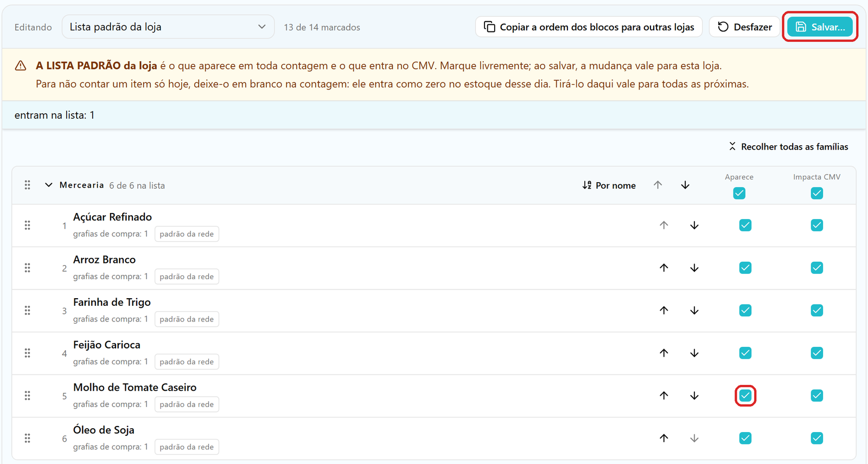The height and width of the screenshot is (464, 868).
Task: Move Arroz Branco up one position
Action: click(x=664, y=268)
